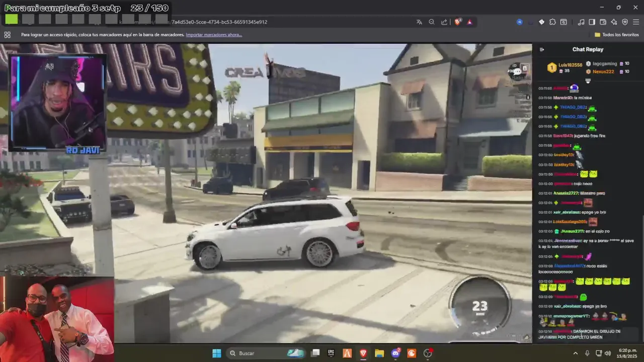Click chat message starting 'ay va a borar'
644x362 pixels.
click(x=586, y=243)
